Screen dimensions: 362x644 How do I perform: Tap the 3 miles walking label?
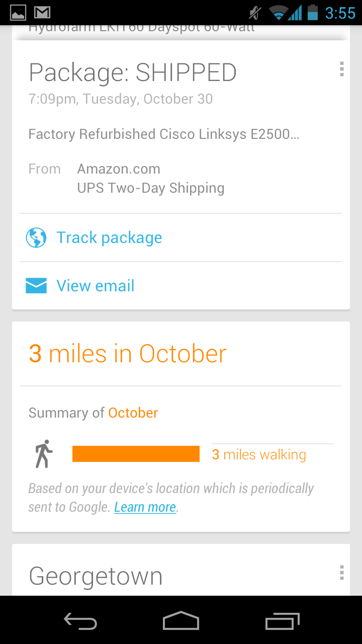pos(259,455)
